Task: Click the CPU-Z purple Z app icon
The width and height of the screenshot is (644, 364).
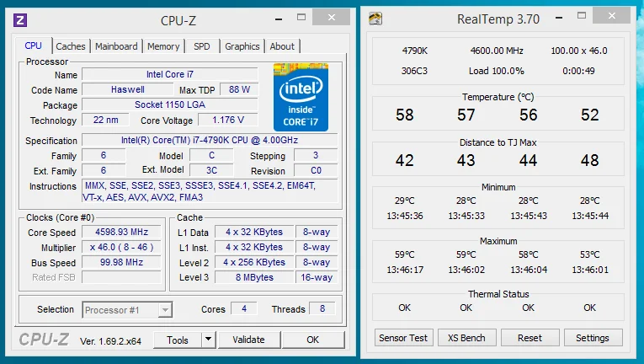Action: coord(20,19)
